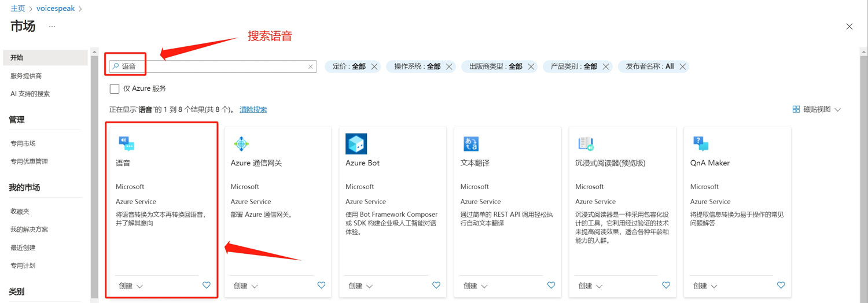
Task: Open the Azure 通信网关 card title
Action: [x=256, y=163]
